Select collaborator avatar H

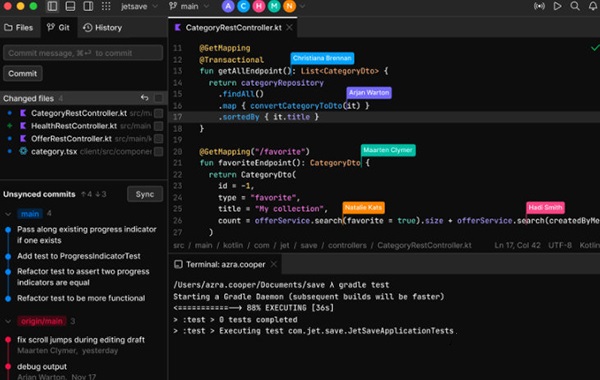point(259,6)
